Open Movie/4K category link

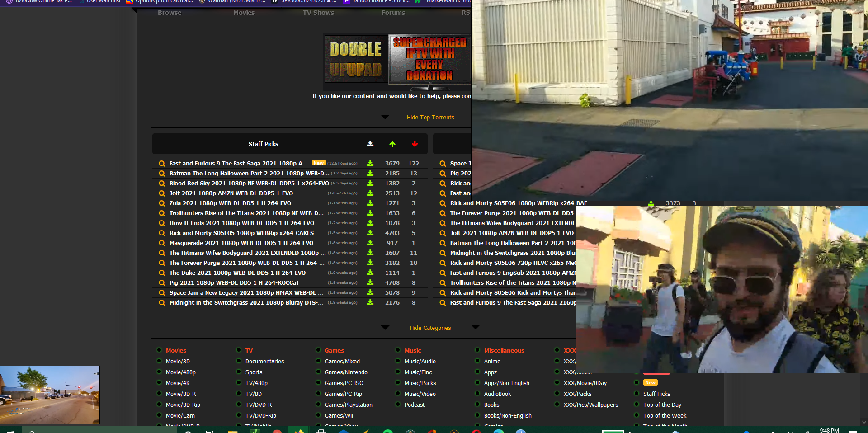178,383
